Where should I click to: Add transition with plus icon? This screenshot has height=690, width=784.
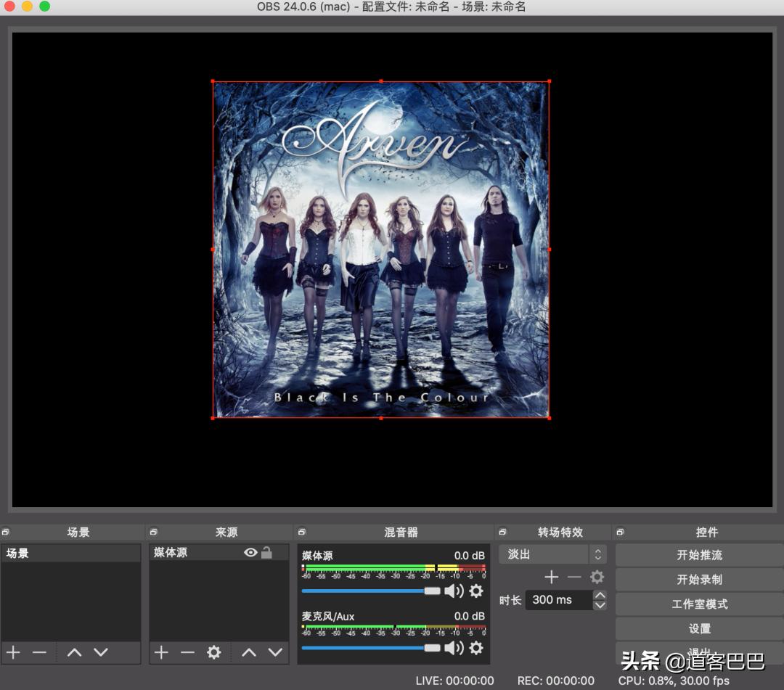552,577
